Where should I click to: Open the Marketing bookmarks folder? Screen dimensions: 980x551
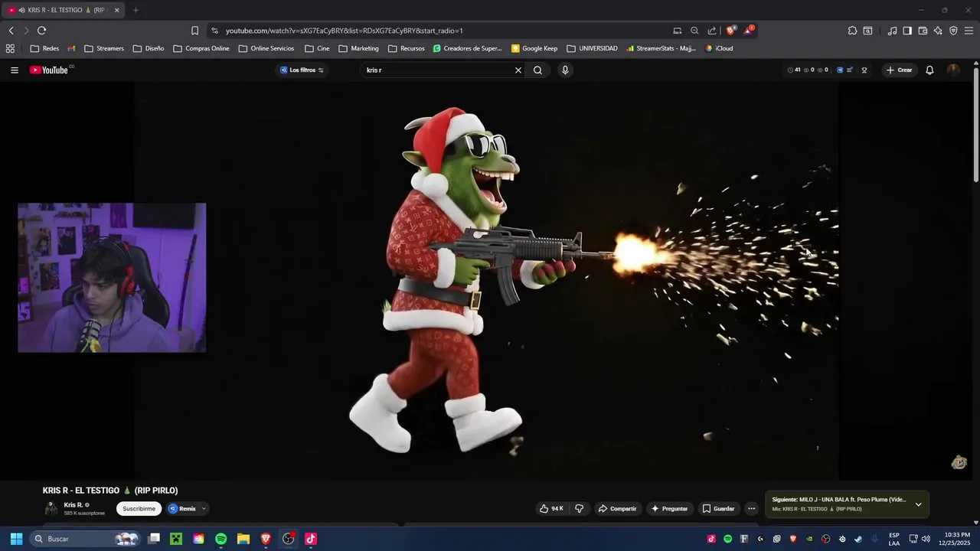click(x=359, y=48)
